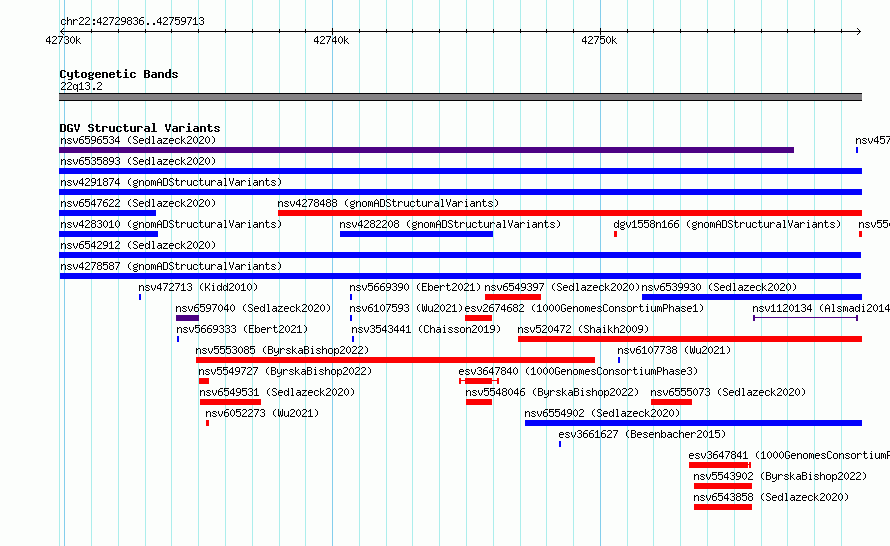Select the blue bar under nsv4282208
Viewport: 890px width, 546px height.
416,234
